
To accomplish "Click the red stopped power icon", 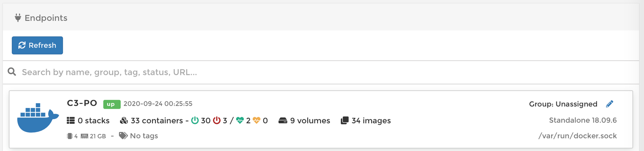I will tap(217, 121).
